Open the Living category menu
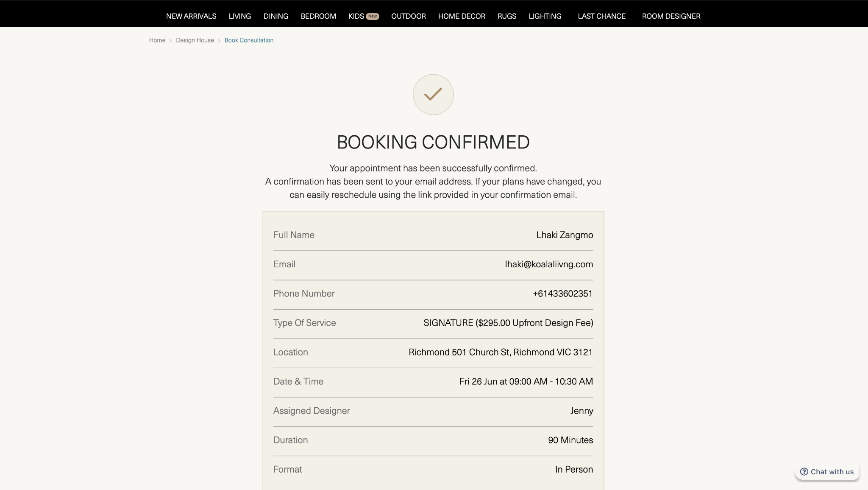The height and width of the screenshot is (490, 868). coord(240,16)
